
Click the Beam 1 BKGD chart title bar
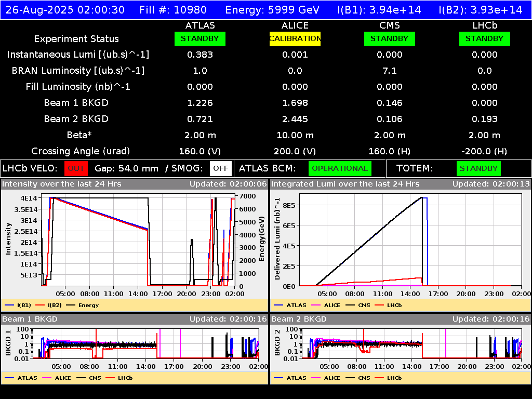(x=135, y=319)
